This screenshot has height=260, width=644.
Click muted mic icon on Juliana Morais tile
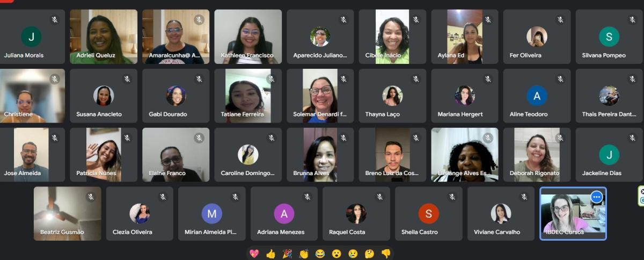point(55,20)
